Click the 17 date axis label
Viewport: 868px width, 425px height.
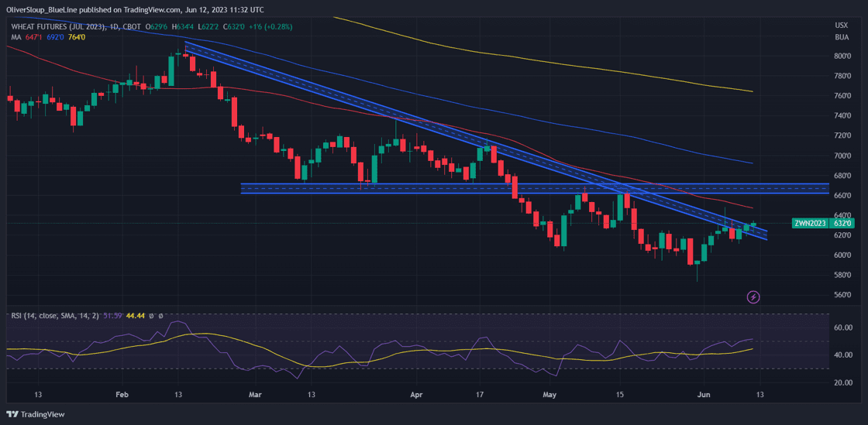pyautogui.click(x=480, y=395)
